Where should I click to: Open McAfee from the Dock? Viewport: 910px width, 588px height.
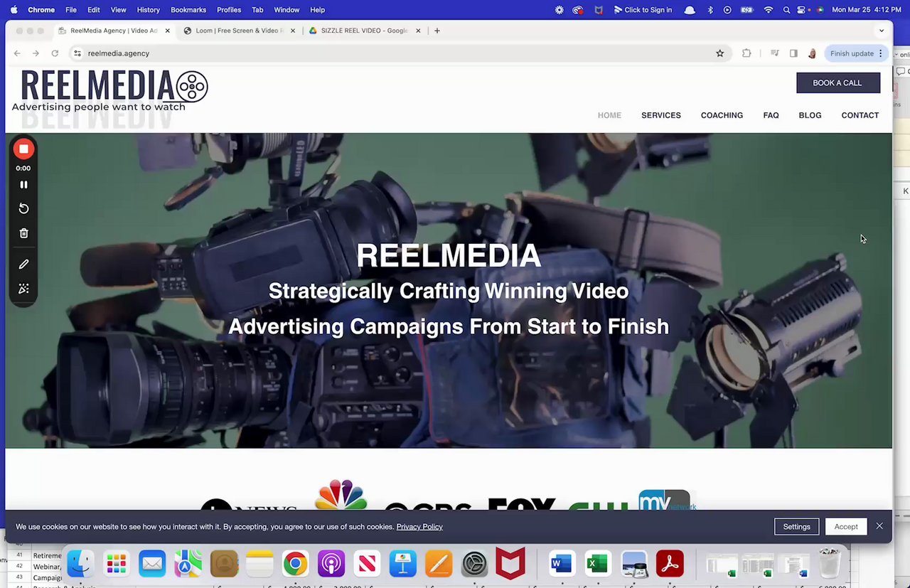coord(510,565)
